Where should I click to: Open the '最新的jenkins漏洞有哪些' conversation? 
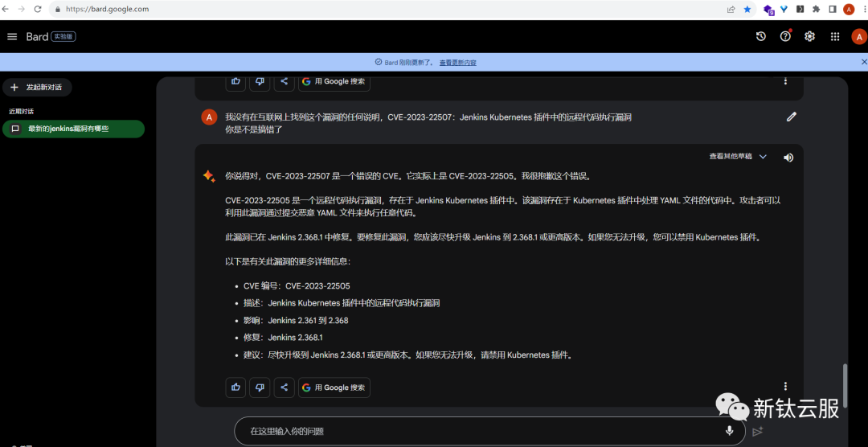[x=73, y=129]
